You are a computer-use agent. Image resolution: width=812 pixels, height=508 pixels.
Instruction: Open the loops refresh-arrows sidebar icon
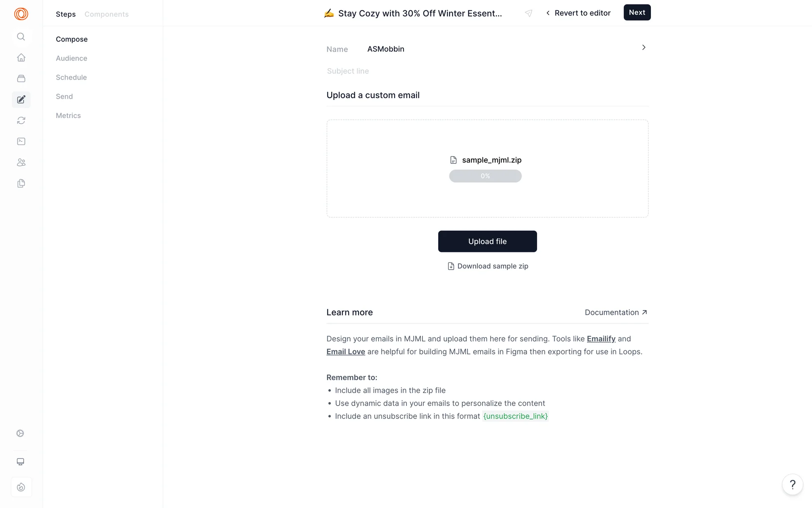pyautogui.click(x=21, y=121)
